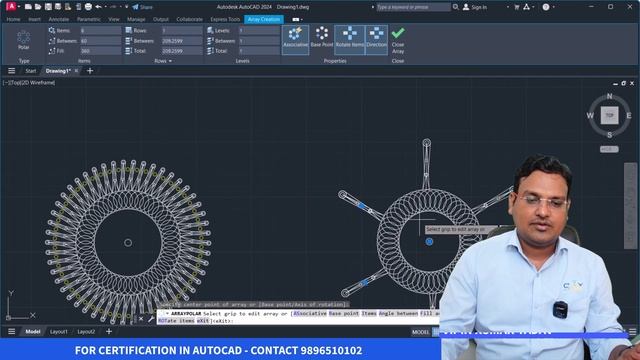The image size is (640, 360).
Task: Open the Manage ribbon tab
Action: (x=136, y=19)
